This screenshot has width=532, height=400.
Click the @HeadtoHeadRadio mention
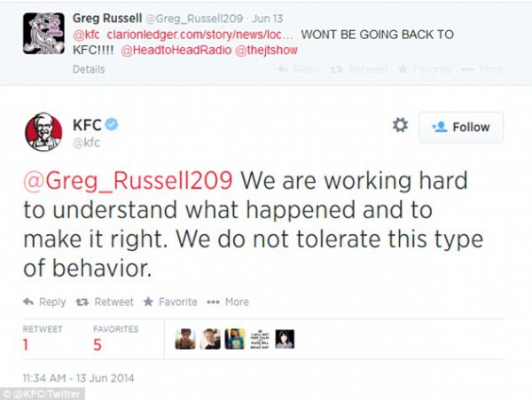[176, 51]
